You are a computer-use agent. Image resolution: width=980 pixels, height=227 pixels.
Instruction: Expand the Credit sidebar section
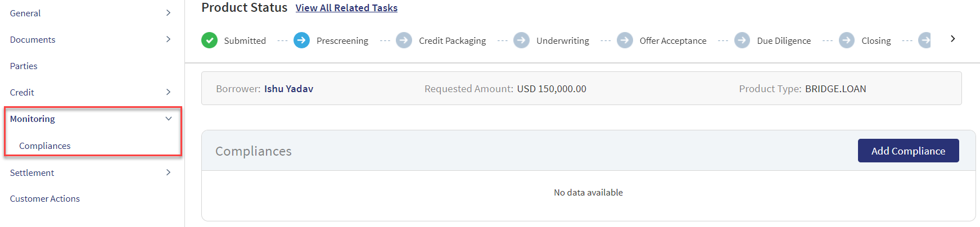click(x=168, y=92)
